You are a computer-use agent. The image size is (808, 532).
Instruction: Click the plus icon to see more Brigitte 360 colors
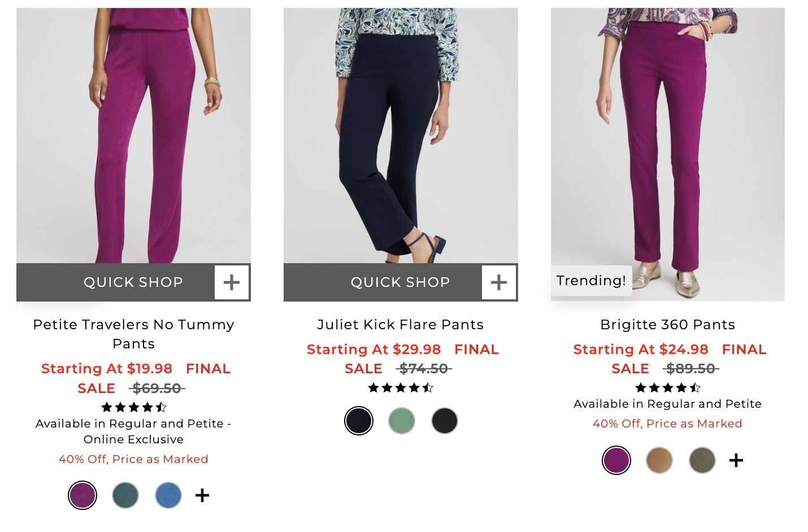coord(736,460)
